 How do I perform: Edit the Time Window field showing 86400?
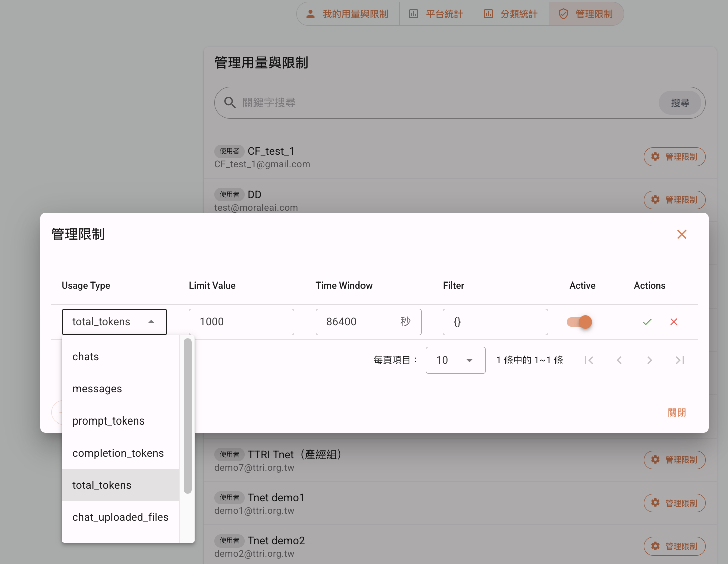coord(369,322)
